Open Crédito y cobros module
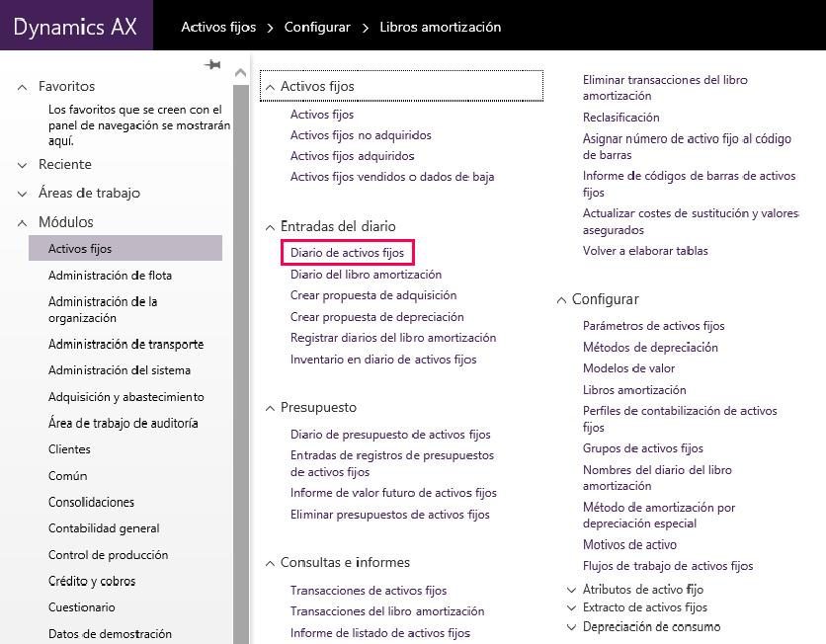 tap(92, 581)
